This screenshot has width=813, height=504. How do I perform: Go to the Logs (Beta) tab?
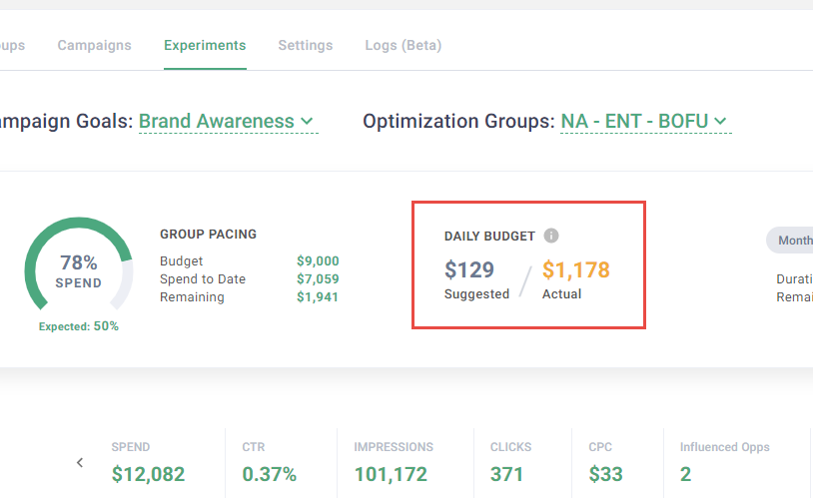(403, 45)
